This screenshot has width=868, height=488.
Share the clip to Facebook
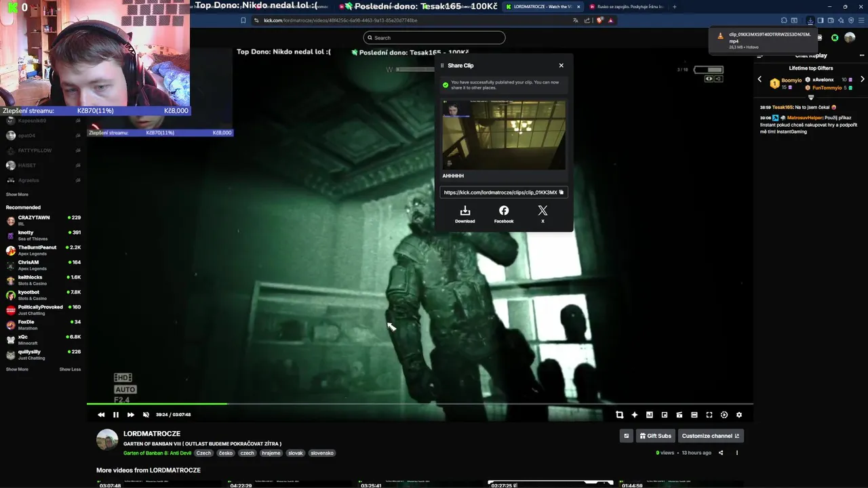504,214
